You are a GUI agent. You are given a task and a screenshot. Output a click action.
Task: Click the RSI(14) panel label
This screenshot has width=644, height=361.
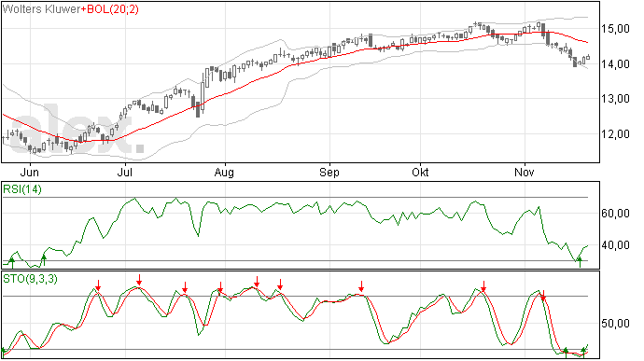pos(22,189)
